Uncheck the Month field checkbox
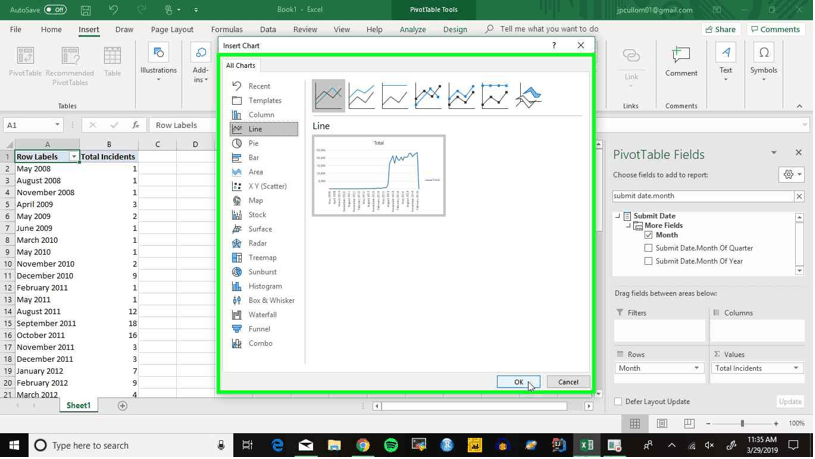815x459 pixels. pyautogui.click(x=648, y=235)
